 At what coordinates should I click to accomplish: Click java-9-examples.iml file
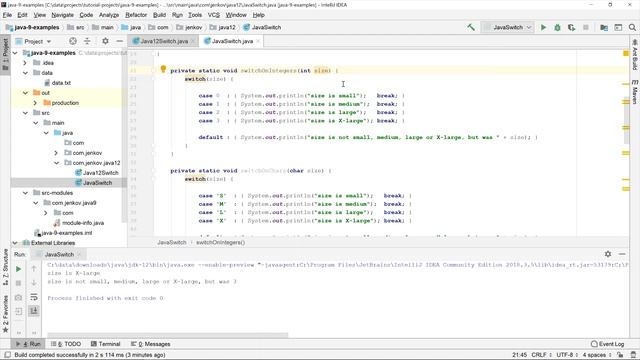pyautogui.click(x=67, y=233)
